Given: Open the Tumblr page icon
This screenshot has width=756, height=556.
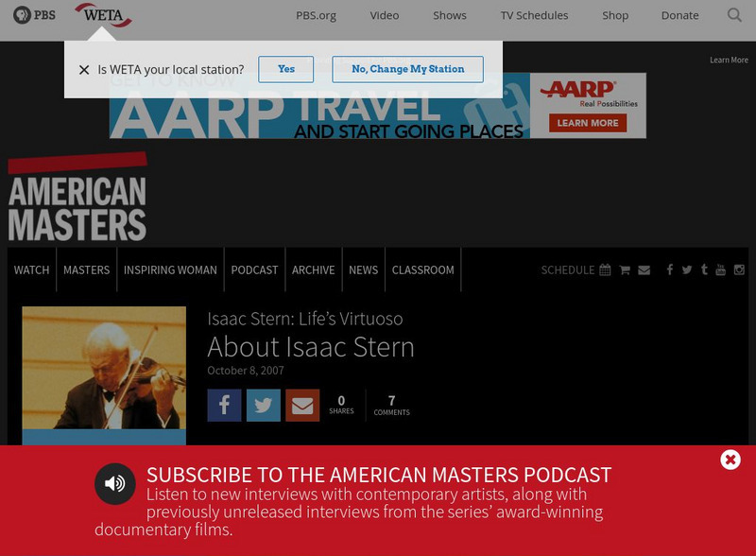Looking at the screenshot, I should click(x=703, y=269).
